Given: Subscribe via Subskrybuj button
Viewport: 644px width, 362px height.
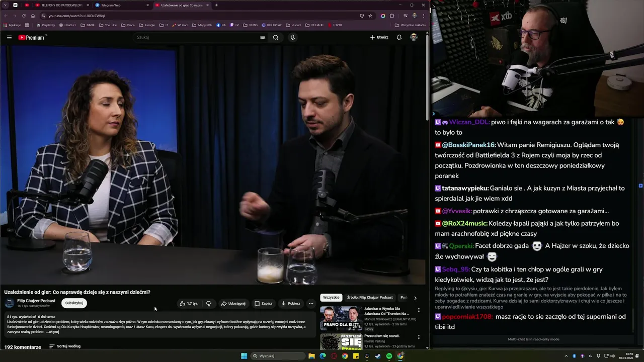Looking at the screenshot, I should pyautogui.click(x=74, y=303).
